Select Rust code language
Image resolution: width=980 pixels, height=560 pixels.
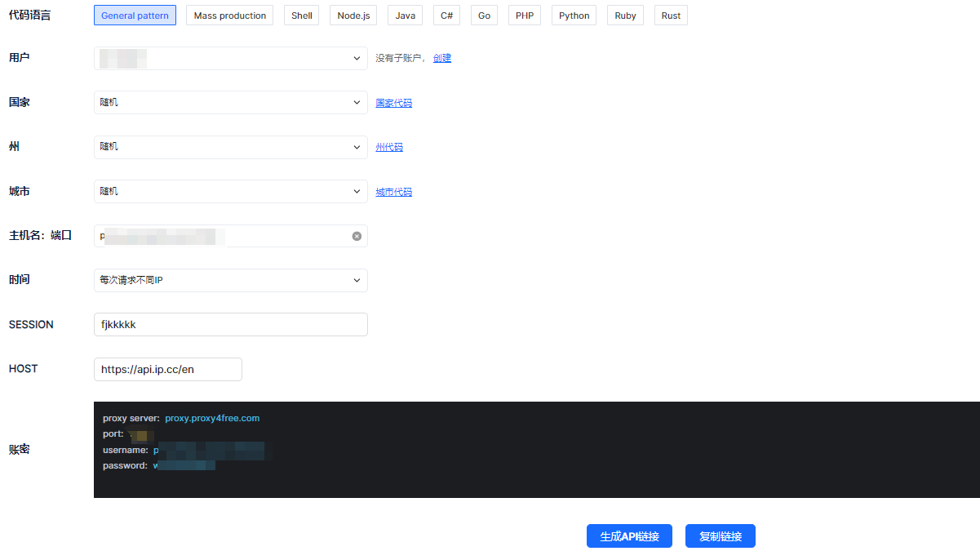[x=671, y=16]
